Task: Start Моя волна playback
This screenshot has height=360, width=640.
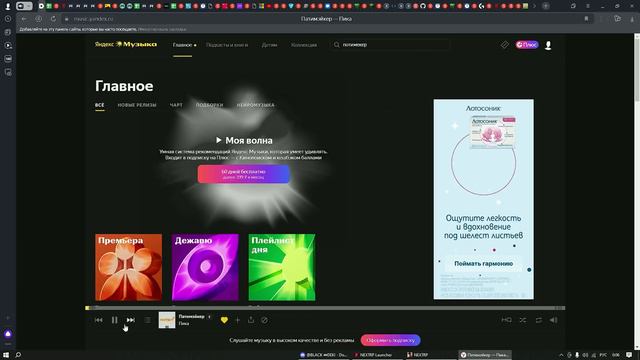Action: tap(244, 140)
